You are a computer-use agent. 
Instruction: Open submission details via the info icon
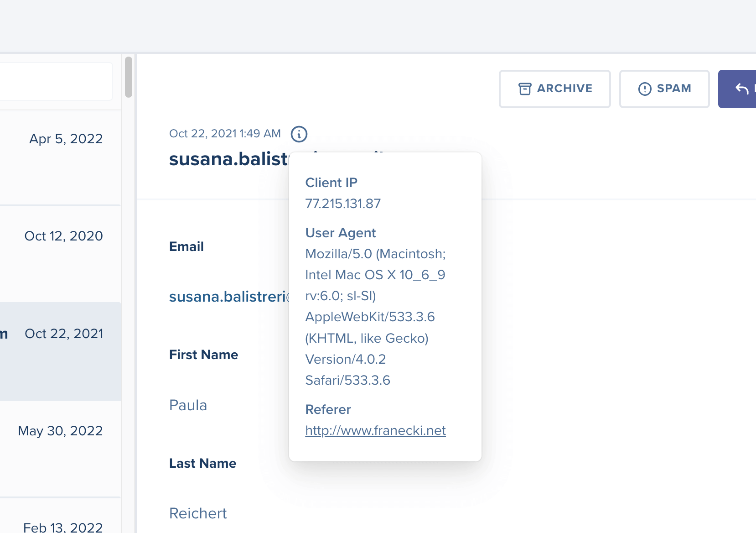[x=299, y=134]
